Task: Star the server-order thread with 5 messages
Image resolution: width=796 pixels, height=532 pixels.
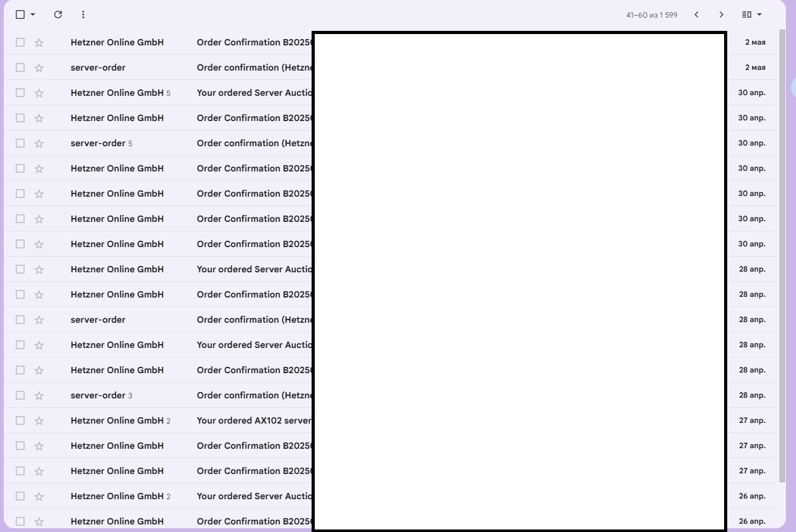Action: coord(39,143)
